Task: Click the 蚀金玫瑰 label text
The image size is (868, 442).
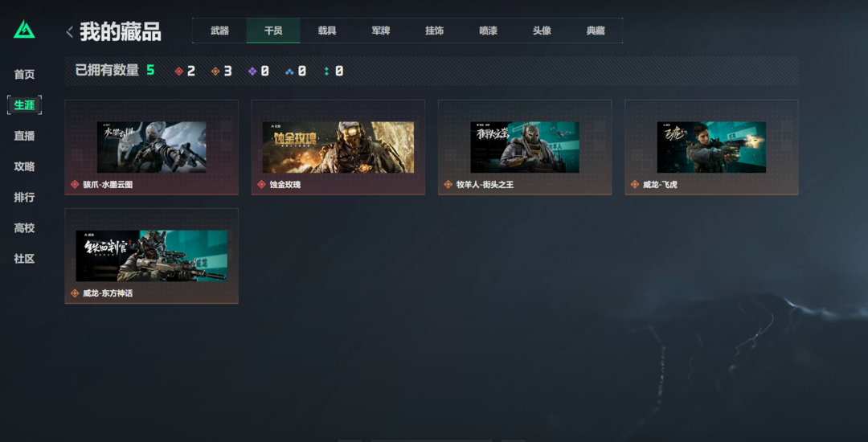Action: pyautogui.click(x=285, y=184)
